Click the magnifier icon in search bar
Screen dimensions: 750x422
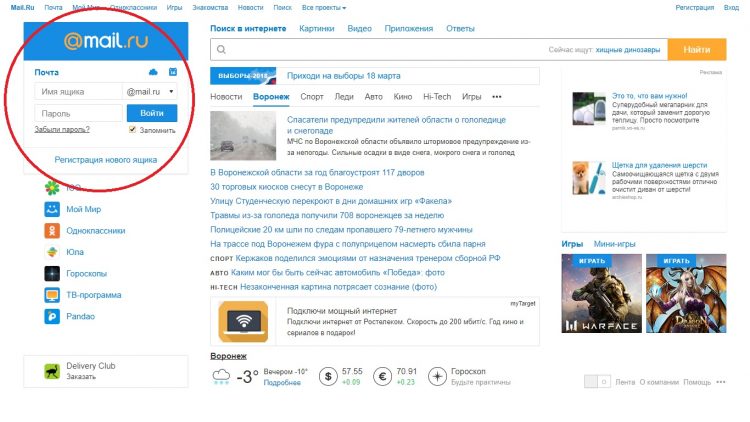tap(221, 49)
